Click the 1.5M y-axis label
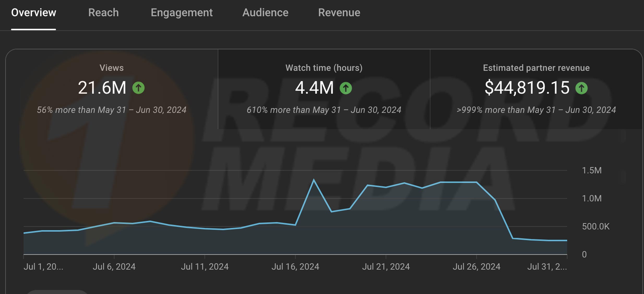The image size is (644, 294). (x=592, y=170)
